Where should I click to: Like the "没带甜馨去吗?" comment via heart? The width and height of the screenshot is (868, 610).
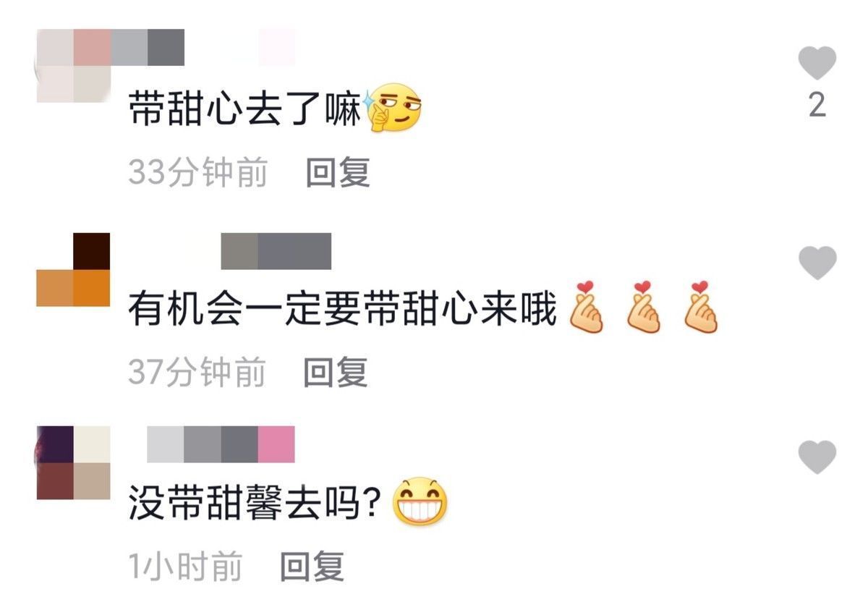817,457
